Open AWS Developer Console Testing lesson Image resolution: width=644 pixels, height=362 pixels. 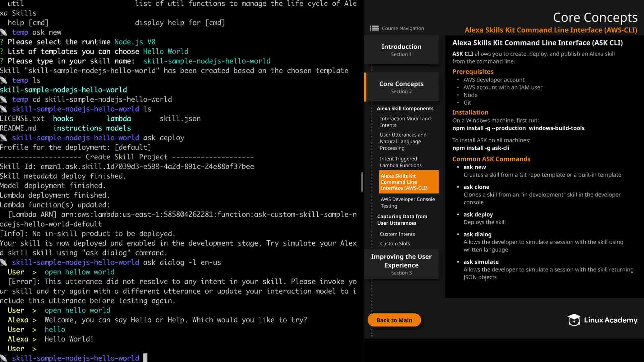coord(407,202)
